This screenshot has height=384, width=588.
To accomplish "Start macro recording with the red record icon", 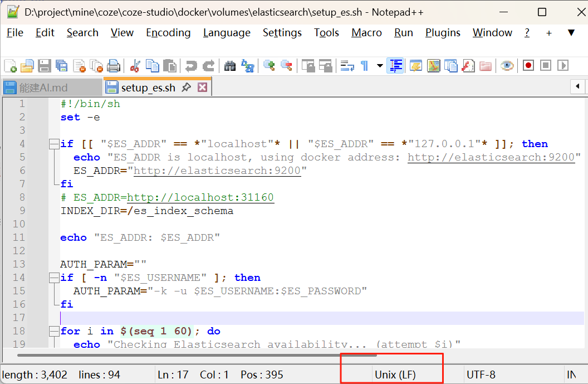I will 528,65.
